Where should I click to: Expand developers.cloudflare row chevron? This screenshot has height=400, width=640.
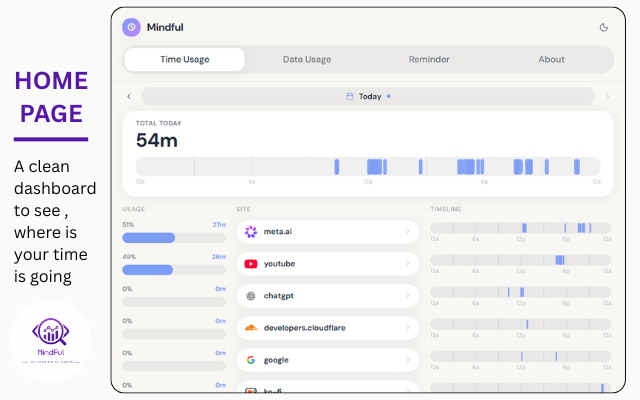point(407,328)
